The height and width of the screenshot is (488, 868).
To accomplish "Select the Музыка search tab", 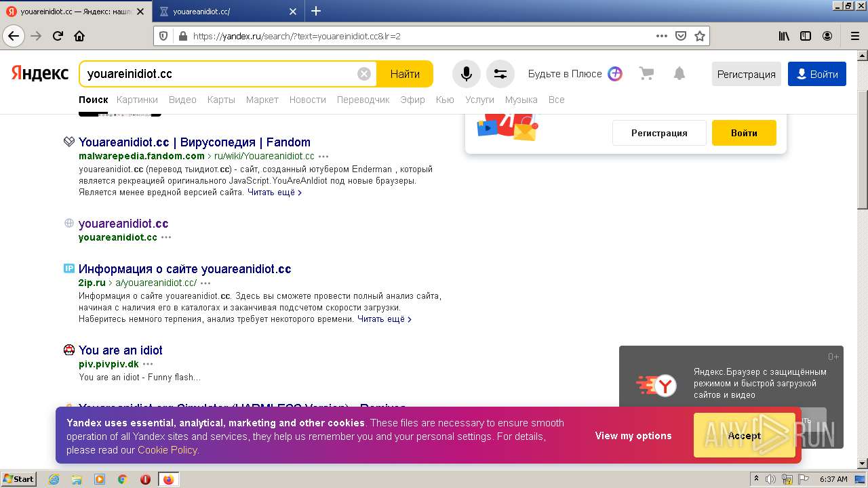I will (x=521, y=100).
